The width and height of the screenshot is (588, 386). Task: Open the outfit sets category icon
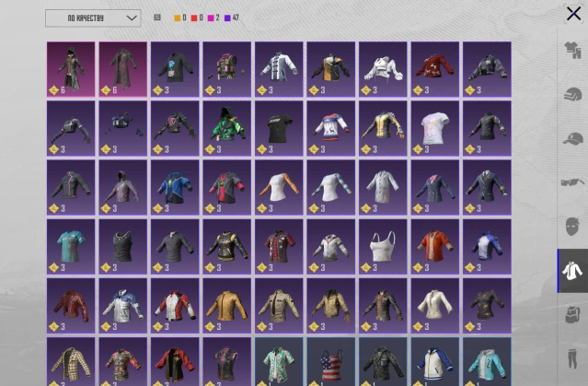tap(572, 50)
